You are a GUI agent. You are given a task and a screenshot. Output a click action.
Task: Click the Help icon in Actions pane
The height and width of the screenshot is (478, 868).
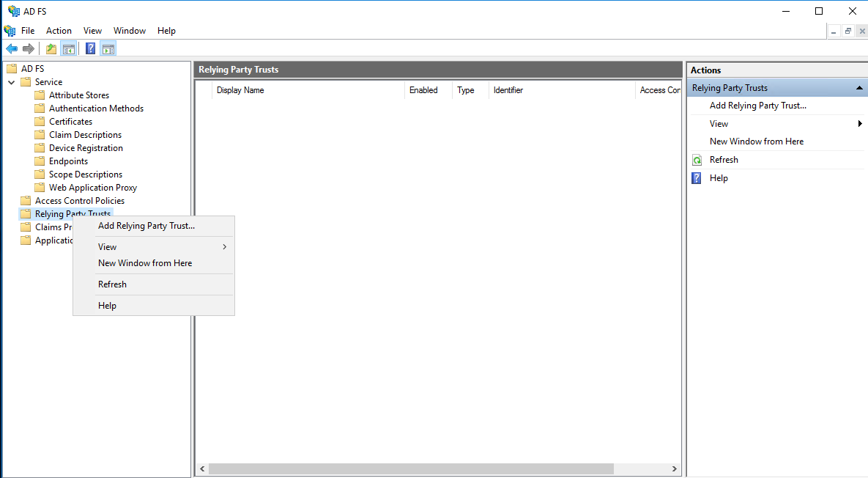[697, 178]
